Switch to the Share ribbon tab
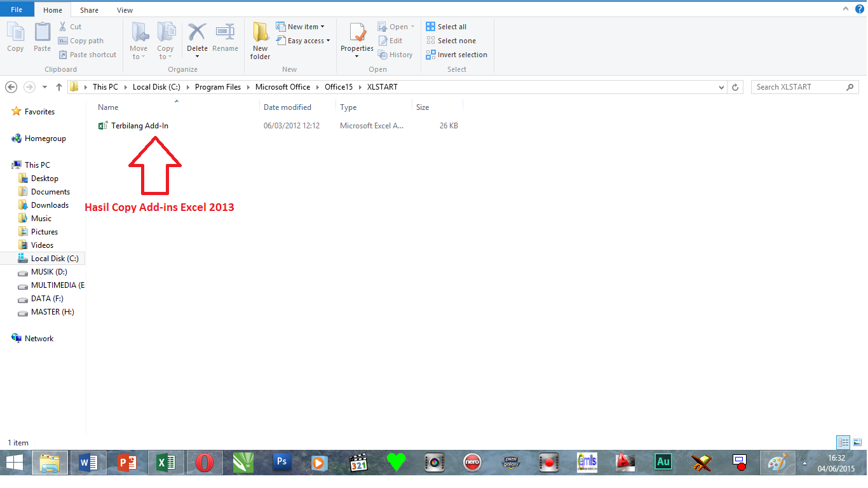Image resolution: width=868 pixels, height=488 pixels. (x=89, y=10)
